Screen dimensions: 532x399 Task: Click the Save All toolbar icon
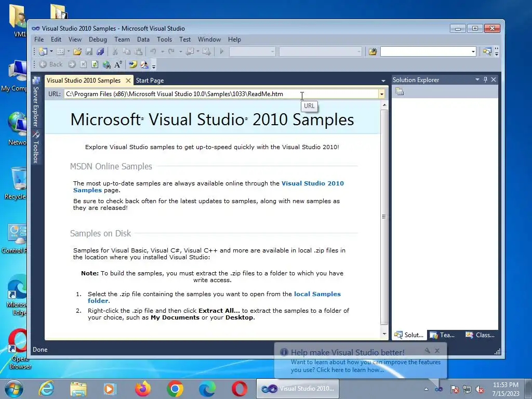click(x=100, y=51)
